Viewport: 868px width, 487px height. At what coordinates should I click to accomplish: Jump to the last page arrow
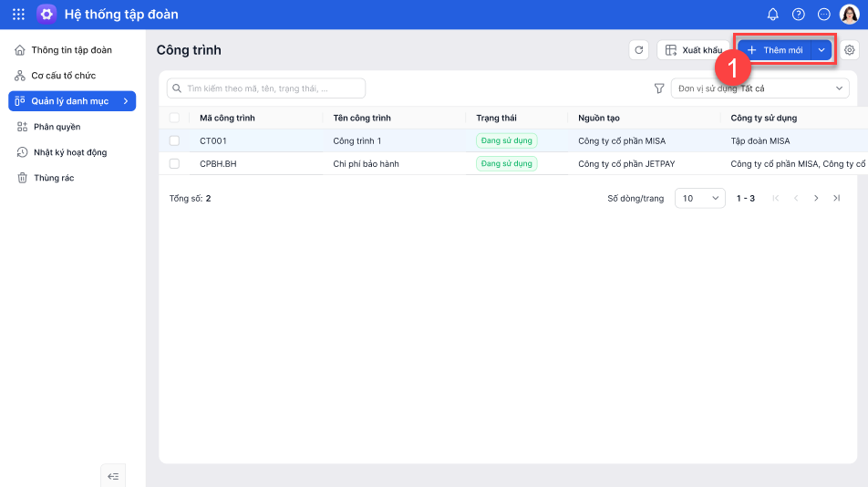837,198
